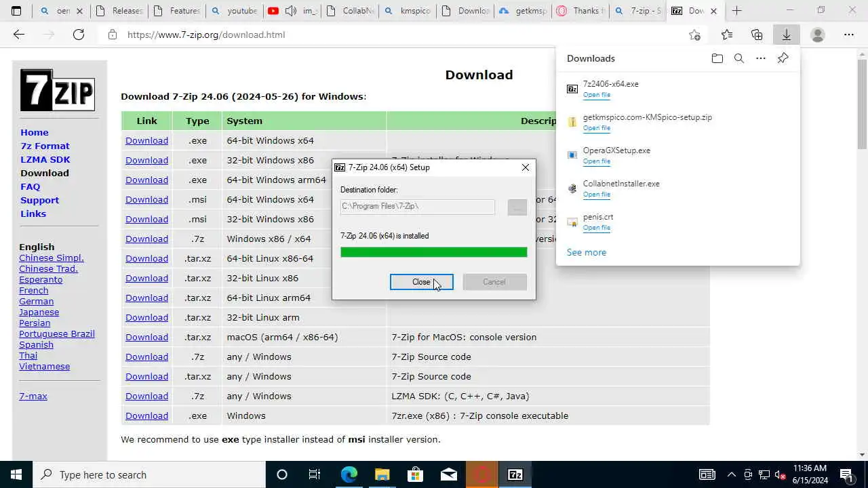The image size is (868, 488).
Task: Switch to the 'Thanks' Opera tab
Action: tap(580, 11)
